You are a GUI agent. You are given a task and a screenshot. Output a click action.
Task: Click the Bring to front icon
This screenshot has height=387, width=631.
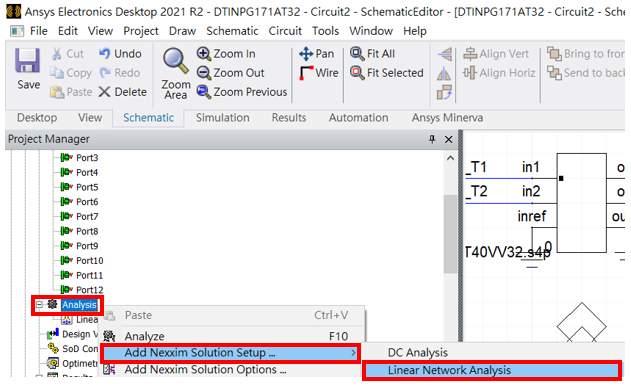click(x=554, y=54)
